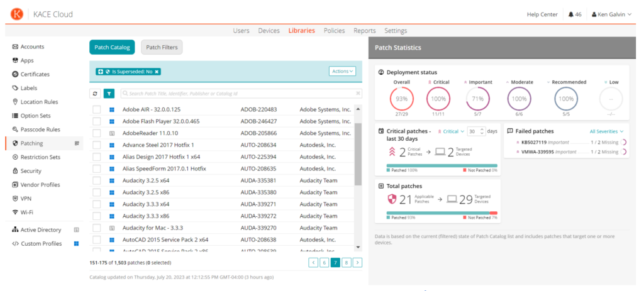Click the platform icon beside Patching

click(x=76, y=143)
